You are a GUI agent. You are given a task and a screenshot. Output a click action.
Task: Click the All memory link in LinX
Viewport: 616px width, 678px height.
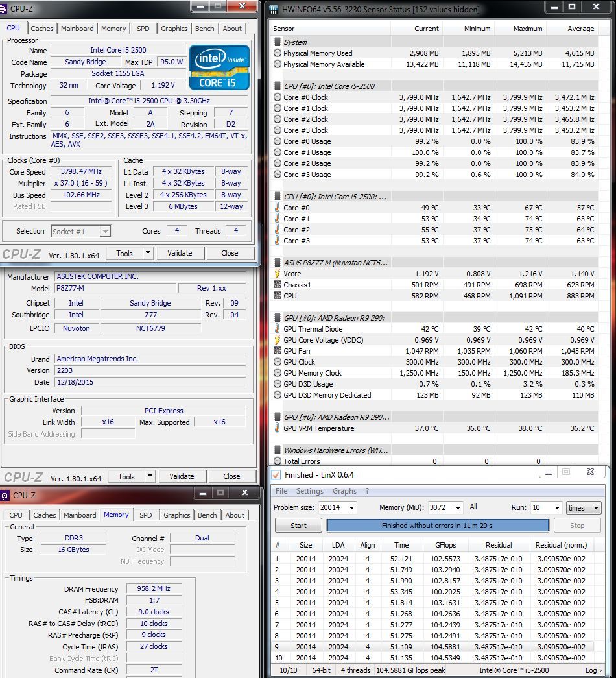[x=473, y=507]
